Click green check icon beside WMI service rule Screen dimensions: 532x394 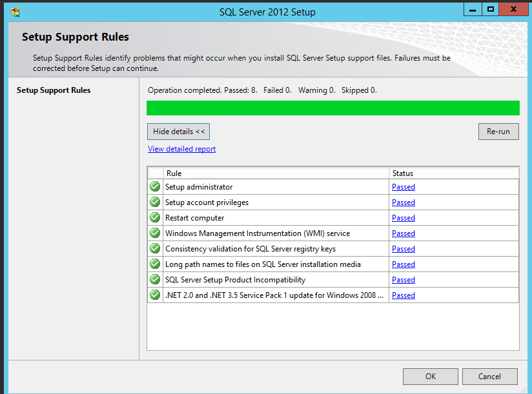155,233
